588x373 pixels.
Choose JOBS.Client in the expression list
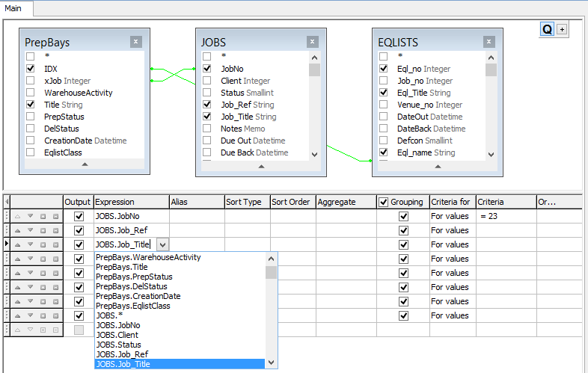point(117,335)
